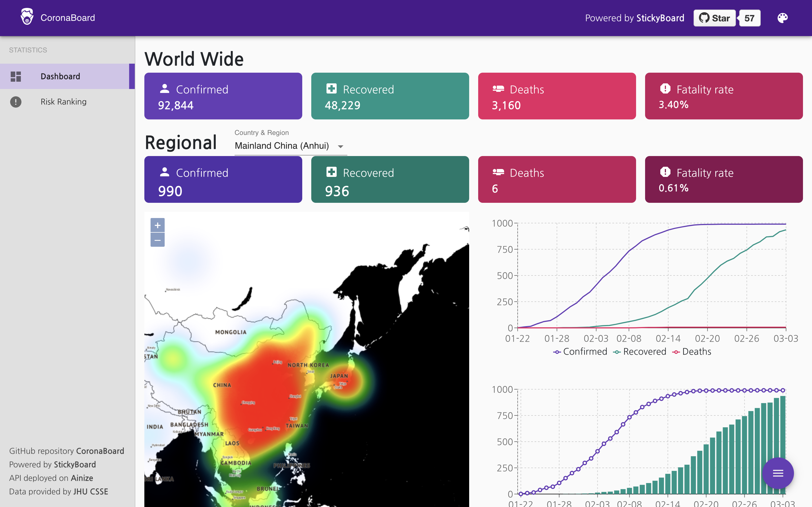
Task: Open the Mainland China (Anhui) selector
Action: click(282, 146)
